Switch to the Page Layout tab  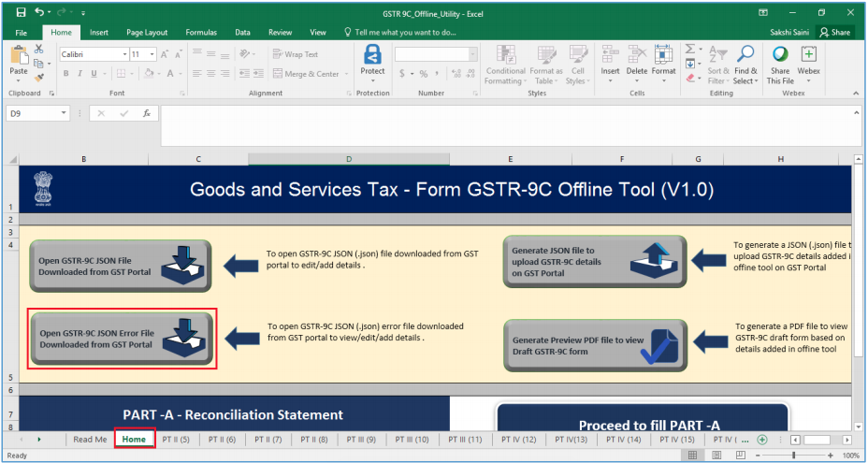pos(148,32)
